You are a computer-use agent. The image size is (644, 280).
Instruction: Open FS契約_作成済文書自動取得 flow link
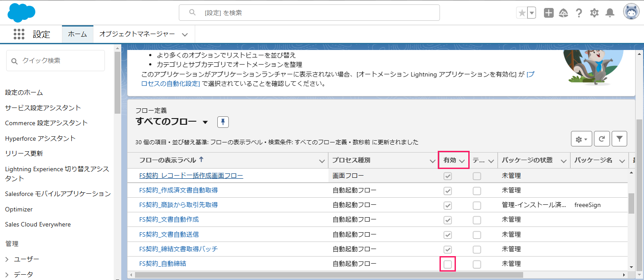coord(178,190)
